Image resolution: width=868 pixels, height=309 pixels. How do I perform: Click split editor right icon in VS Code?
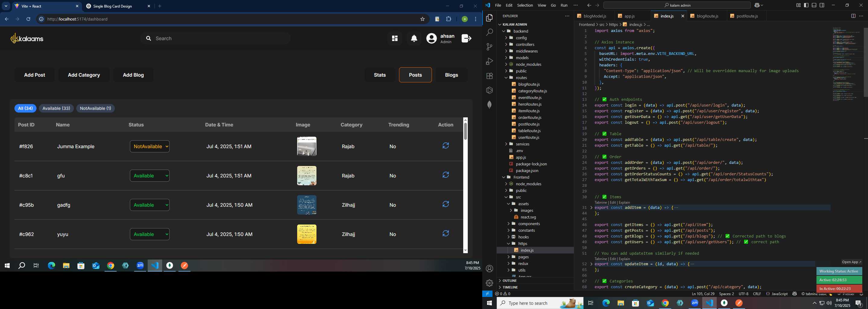click(x=853, y=16)
